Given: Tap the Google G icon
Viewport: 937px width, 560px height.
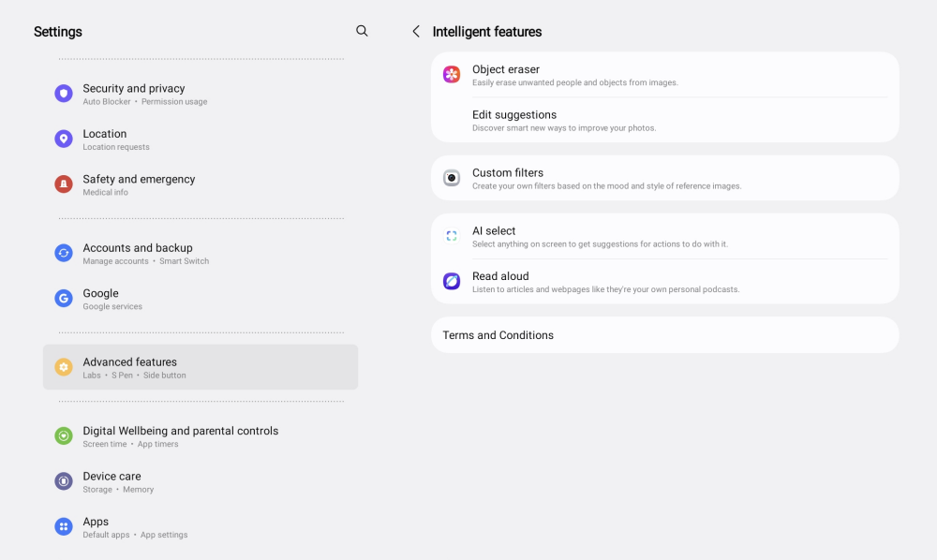Looking at the screenshot, I should [x=64, y=299].
